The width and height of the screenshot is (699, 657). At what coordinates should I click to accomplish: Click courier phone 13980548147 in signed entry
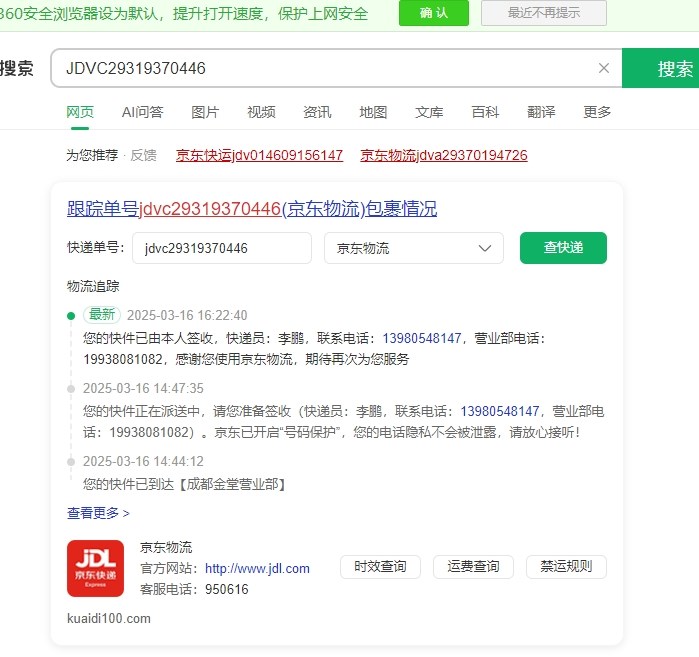(422, 338)
